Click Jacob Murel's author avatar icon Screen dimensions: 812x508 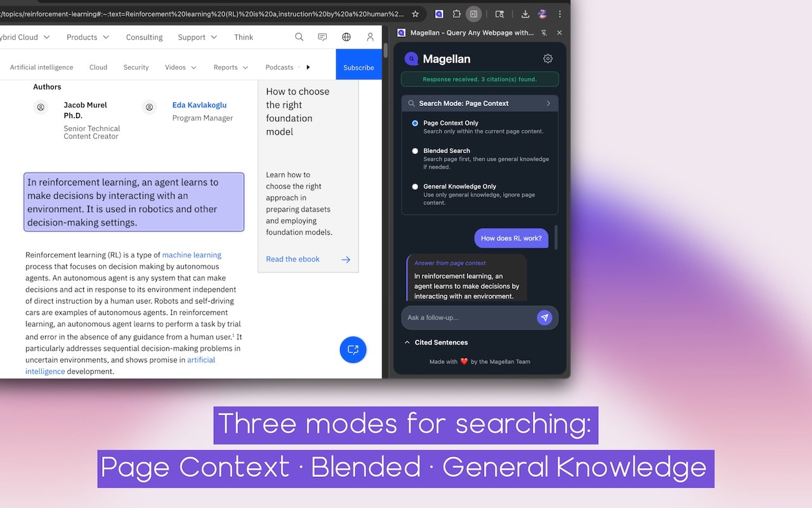pyautogui.click(x=41, y=107)
